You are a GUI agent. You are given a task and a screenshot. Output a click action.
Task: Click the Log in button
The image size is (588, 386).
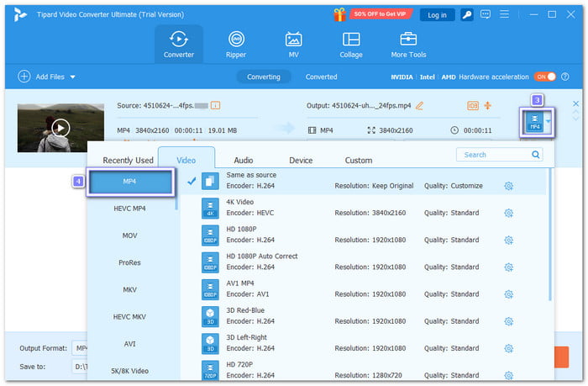(437, 15)
